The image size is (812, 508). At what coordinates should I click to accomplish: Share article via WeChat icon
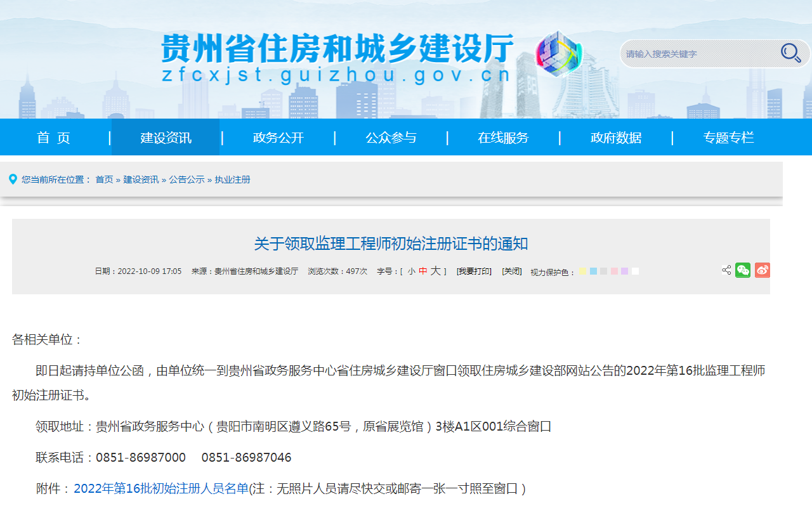click(x=743, y=270)
